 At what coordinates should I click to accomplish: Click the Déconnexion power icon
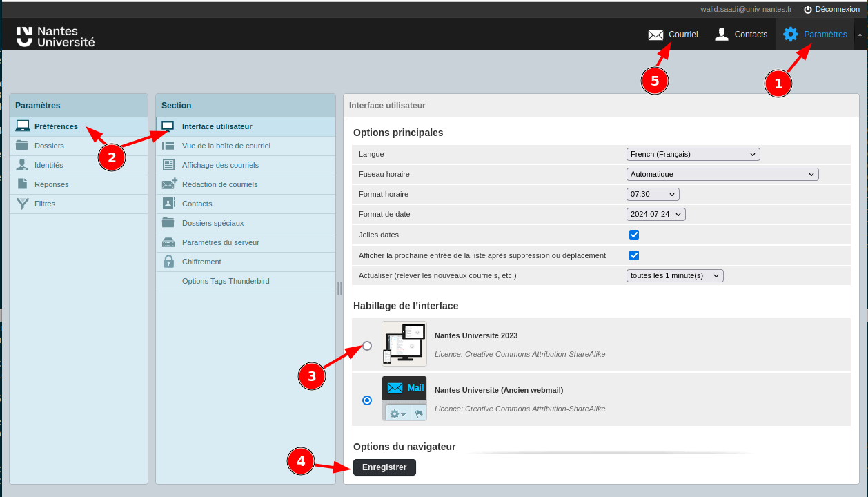808,9
